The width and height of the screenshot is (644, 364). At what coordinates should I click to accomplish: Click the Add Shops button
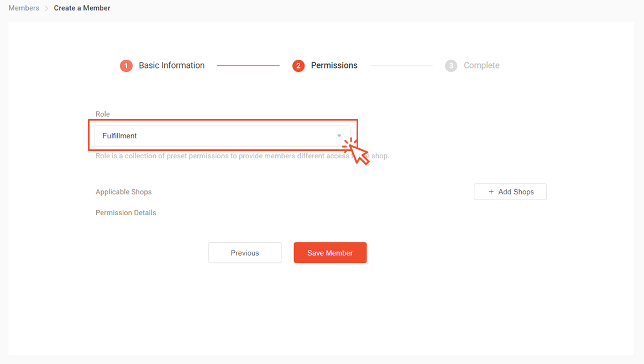510,192
